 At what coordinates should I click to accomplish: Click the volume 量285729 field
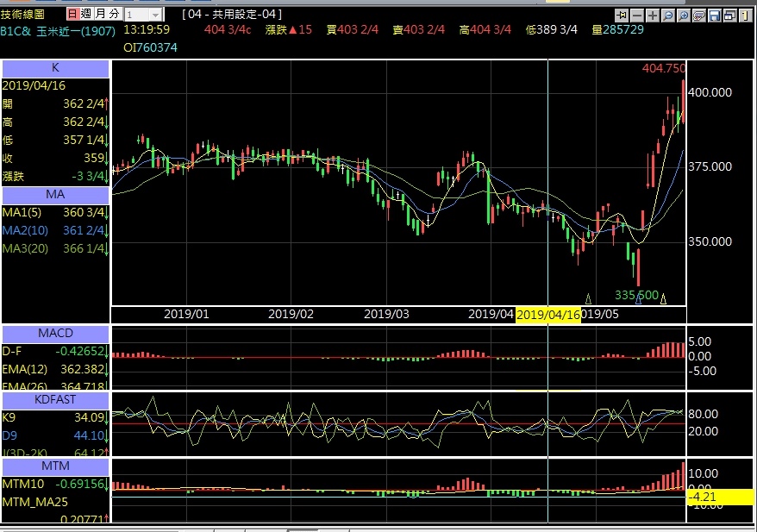[x=618, y=30]
